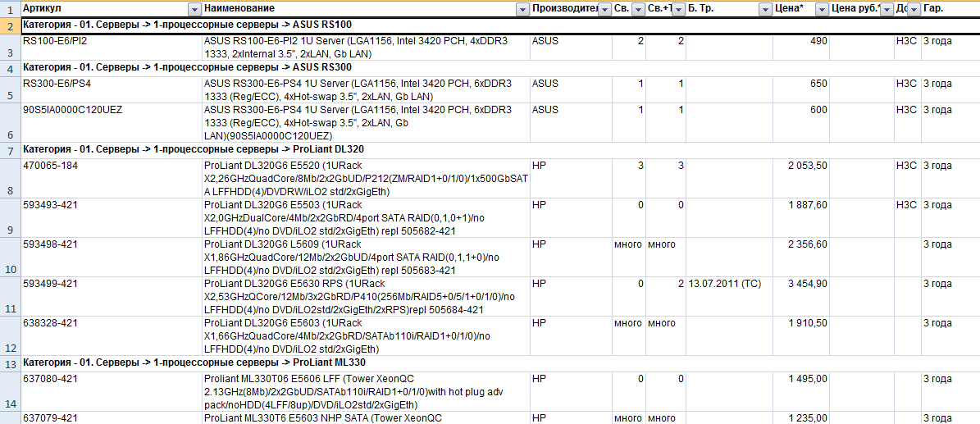Click article cell 637080-421
Image resolution: width=980 pixels, height=424 pixels.
point(112,391)
